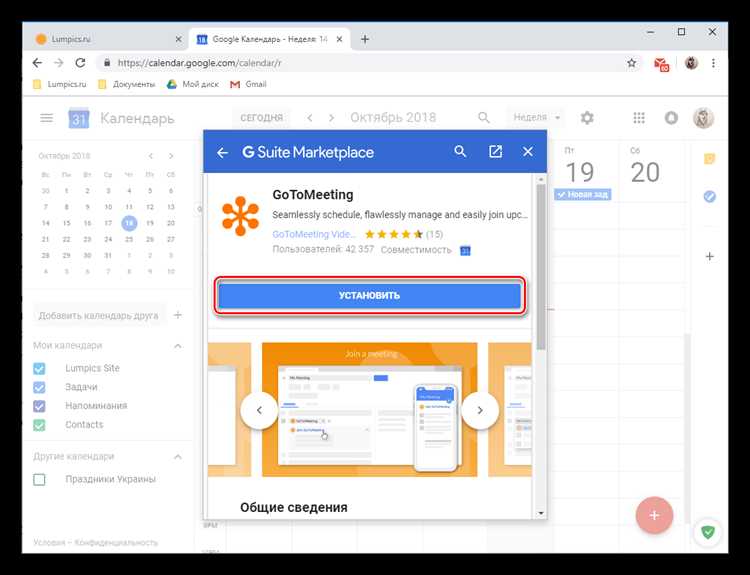Viewport: 750px width, 575px height.
Task: Go to the next week in the calendar header
Action: (331, 118)
